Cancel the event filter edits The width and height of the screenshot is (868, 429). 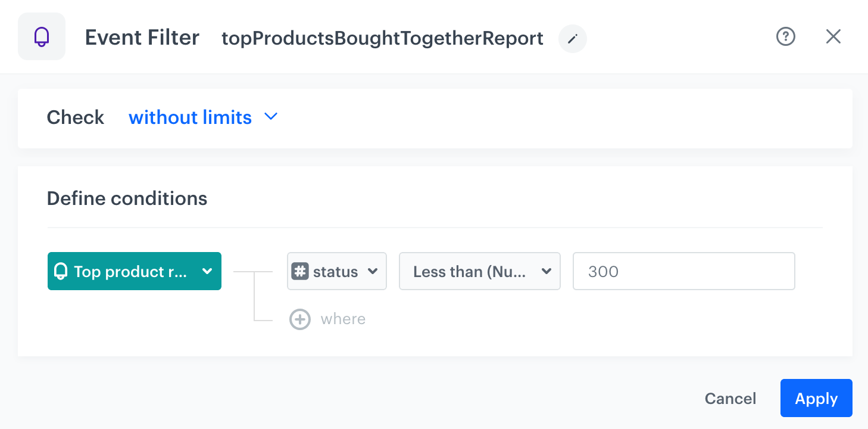[730, 398]
